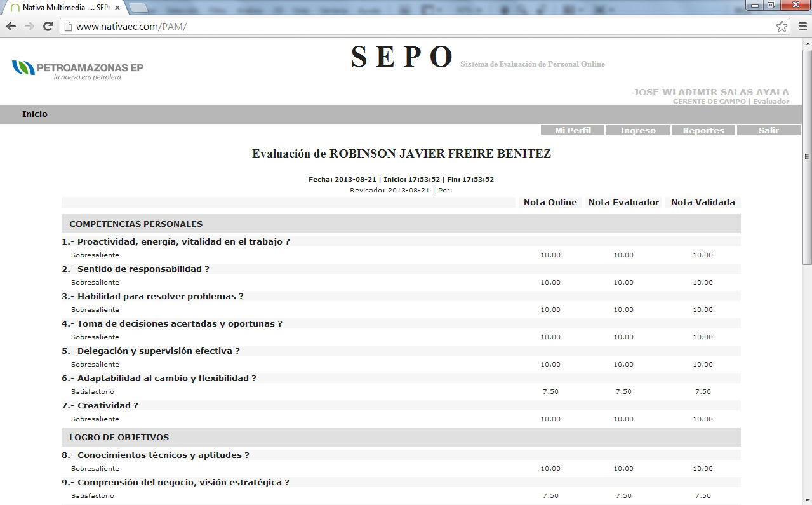Click the scrollbar up arrow

807,43
